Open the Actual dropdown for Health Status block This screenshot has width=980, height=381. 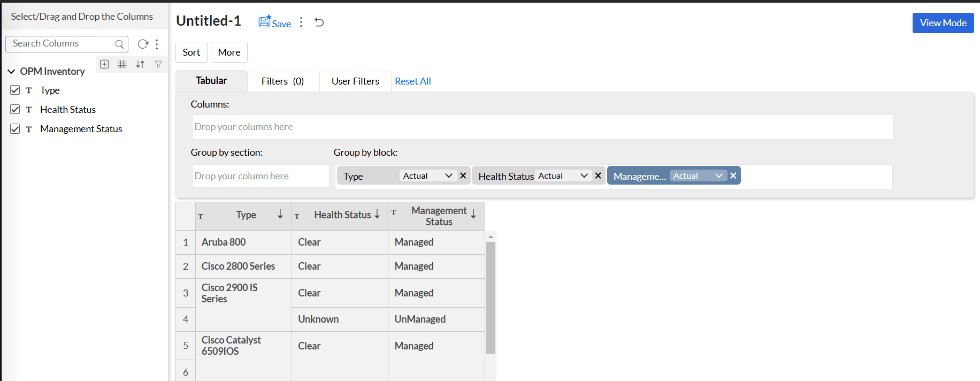[563, 176]
